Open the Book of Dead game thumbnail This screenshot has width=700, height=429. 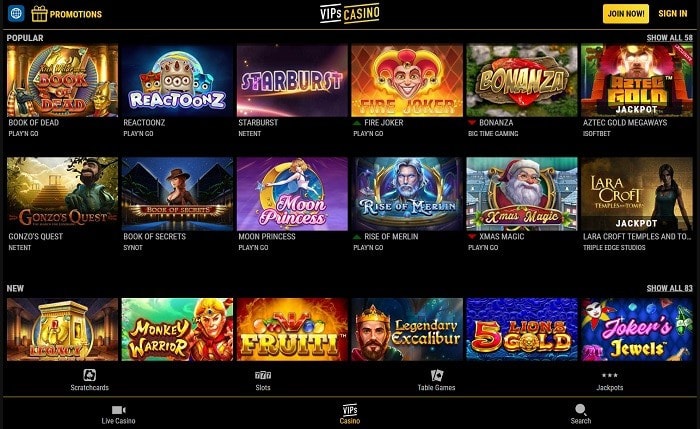(62, 80)
